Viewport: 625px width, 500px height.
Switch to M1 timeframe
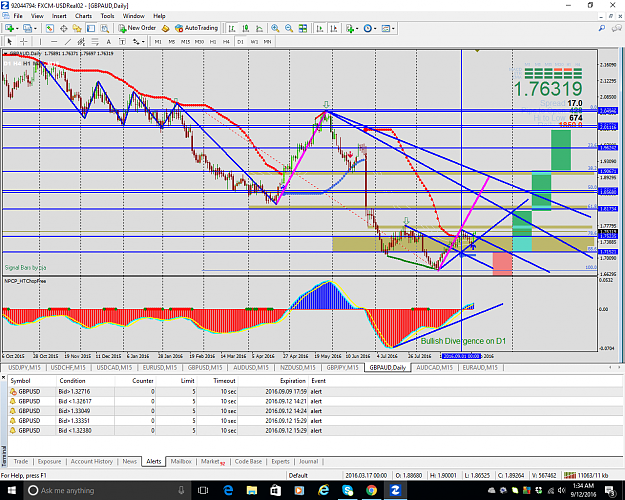(158, 41)
